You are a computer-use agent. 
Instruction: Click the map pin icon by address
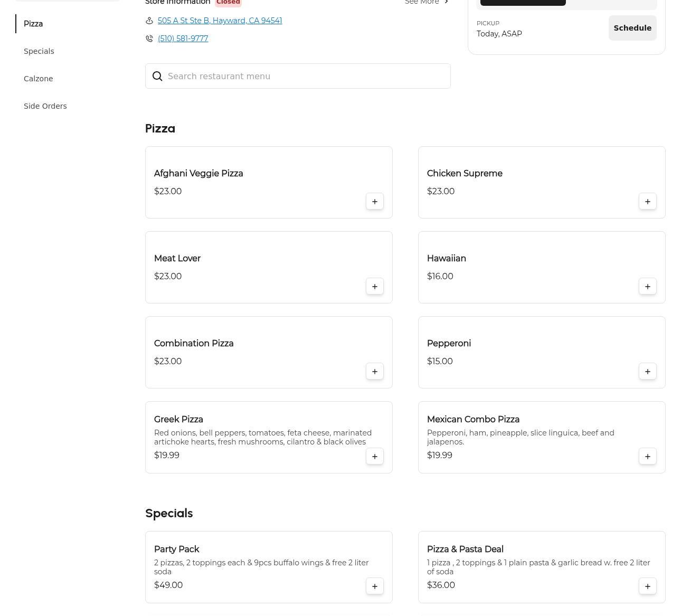click(x=149, y=21)
